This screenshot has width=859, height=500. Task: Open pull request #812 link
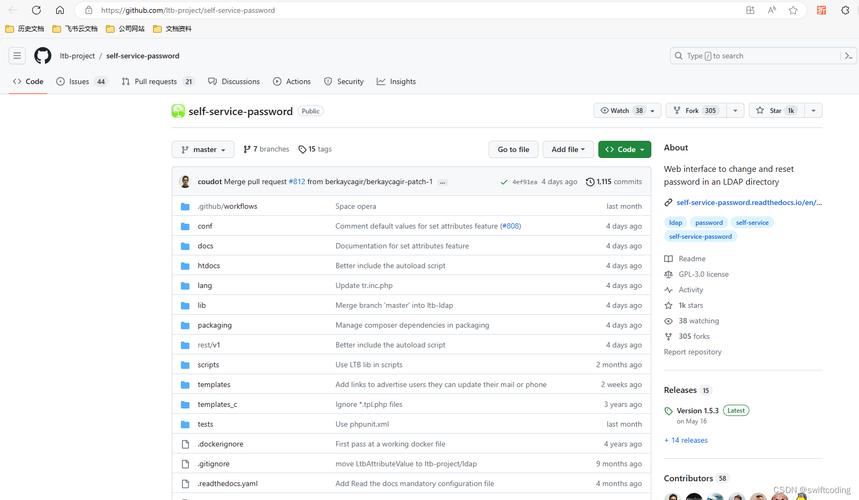point(296,182)
